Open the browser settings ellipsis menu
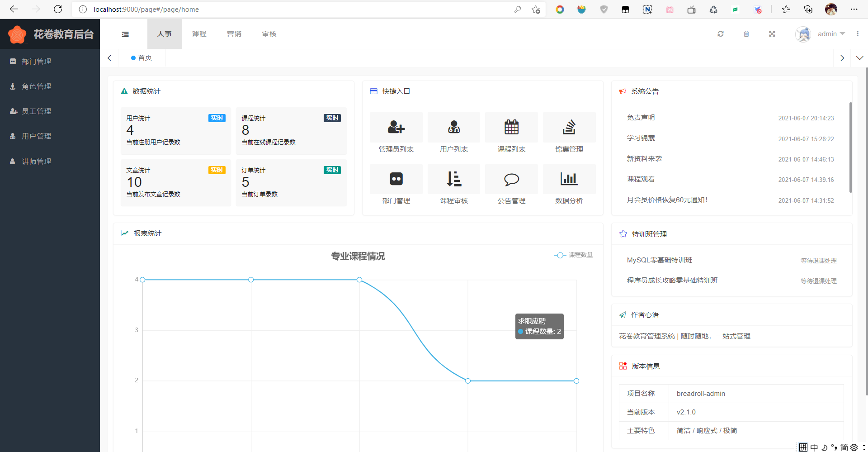 click(854, 9)
